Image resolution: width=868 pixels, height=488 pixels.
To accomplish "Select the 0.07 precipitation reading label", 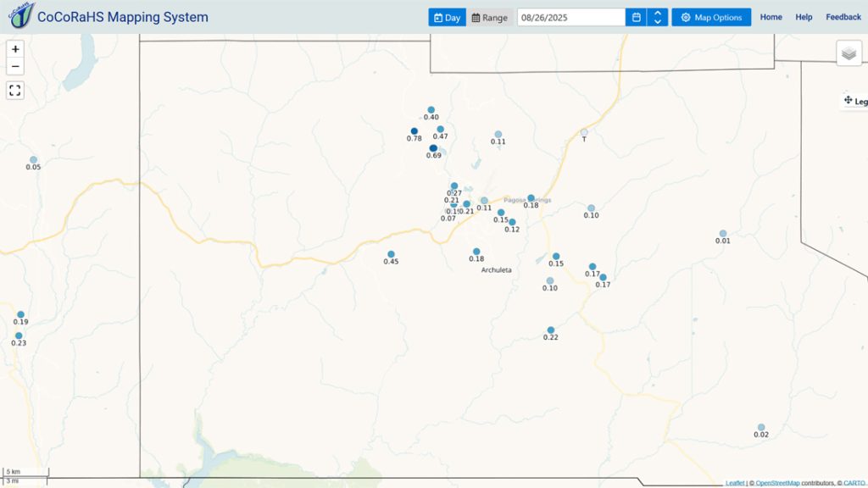I will [448, 219].
